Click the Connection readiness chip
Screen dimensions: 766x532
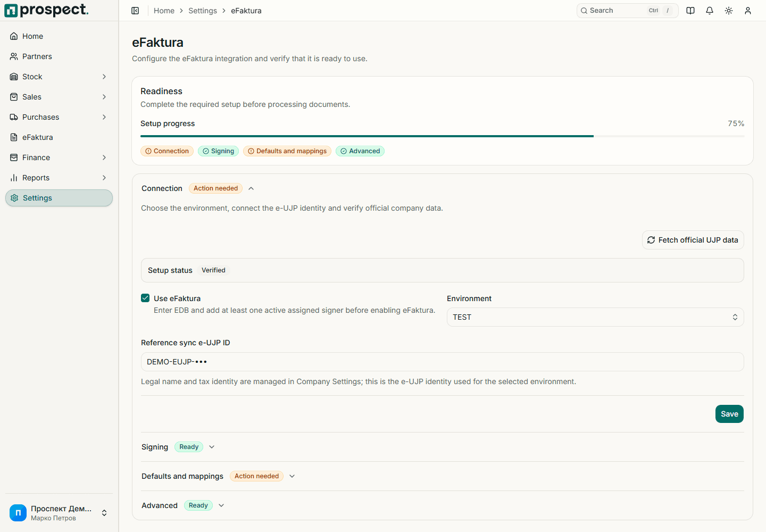[167, 151]
